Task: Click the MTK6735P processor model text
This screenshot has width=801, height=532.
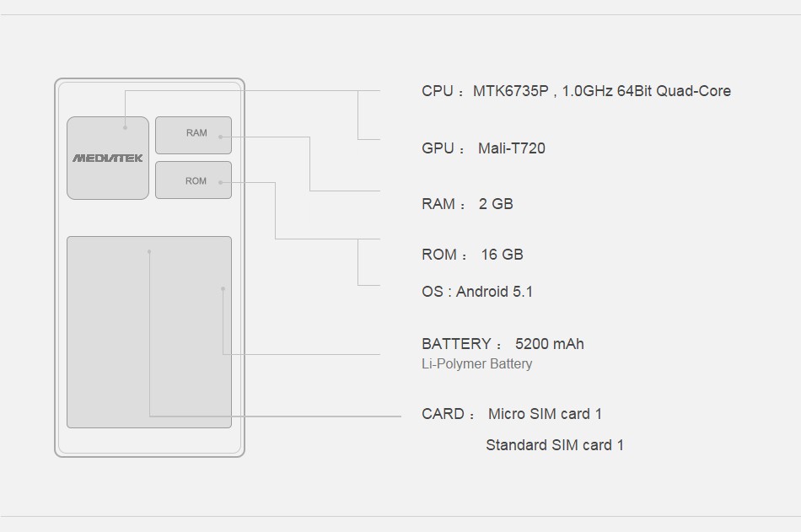Action: pyautogui.click(x=510, y=91)
